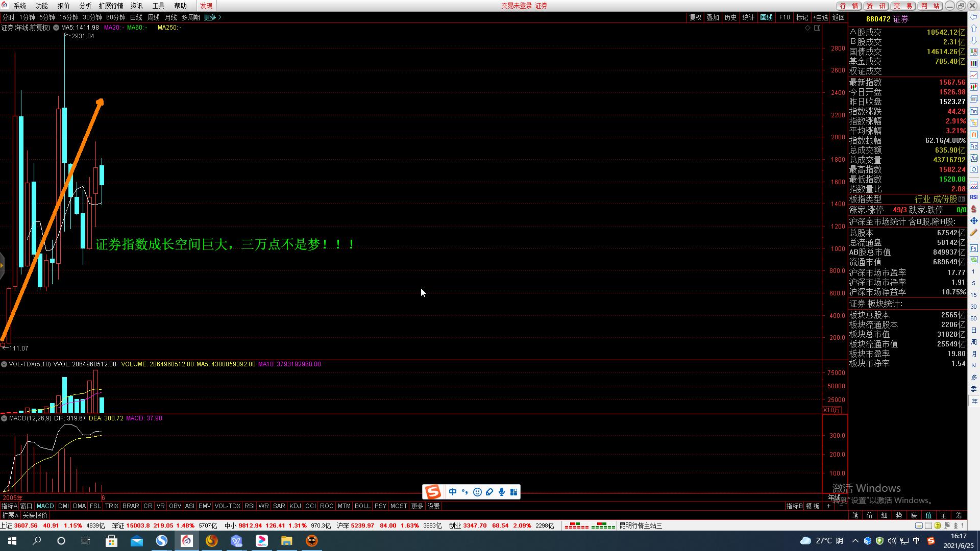
Task: Select the 日线 daily period
Action: coord(136,17)
